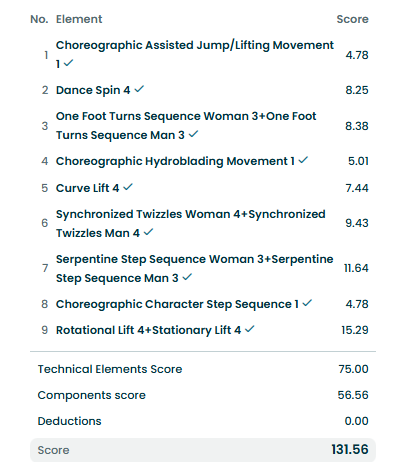Select the Synchronized Twizzles element name

pos(191,223)
